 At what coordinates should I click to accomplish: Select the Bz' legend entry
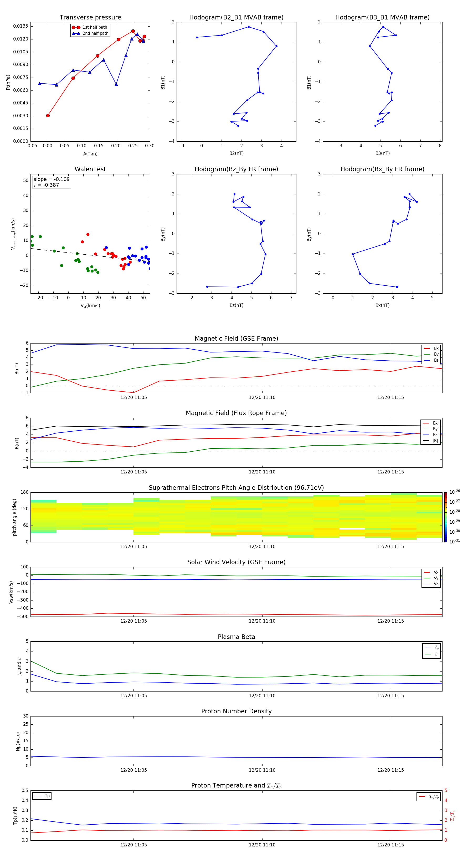pos(431,435)
